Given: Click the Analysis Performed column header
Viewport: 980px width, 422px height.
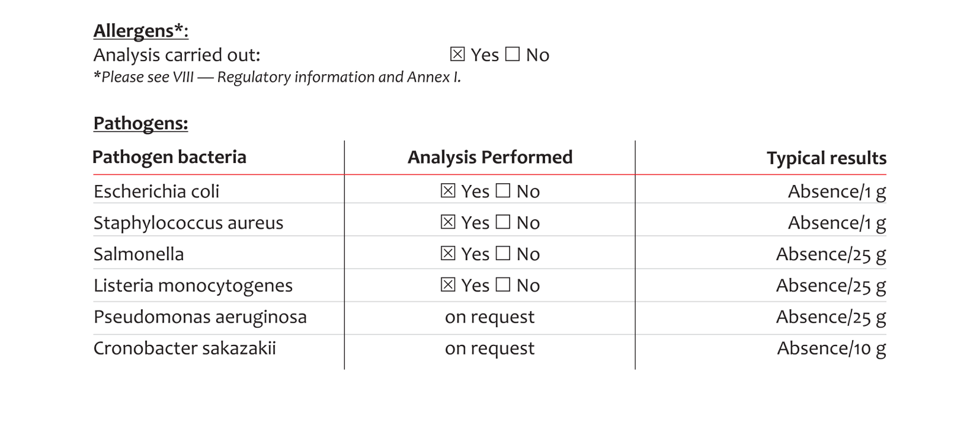Looking at the screenshot, I should click(x=490, y=157).
